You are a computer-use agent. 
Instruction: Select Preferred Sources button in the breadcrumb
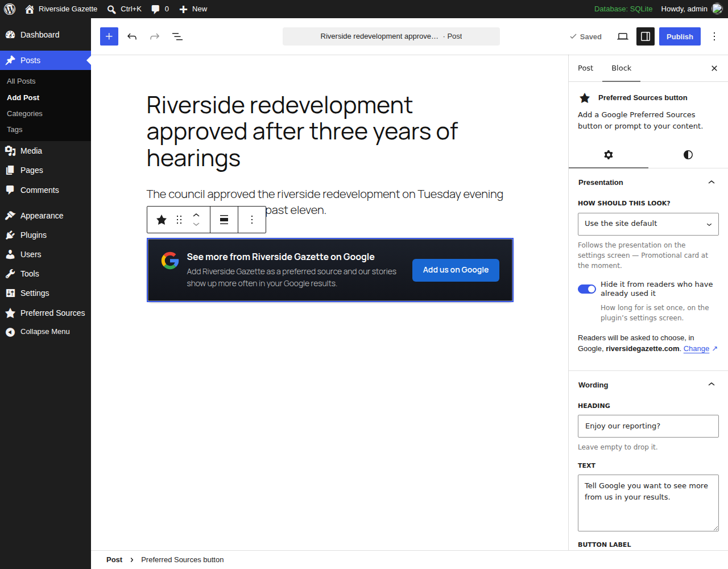(183, 560)
